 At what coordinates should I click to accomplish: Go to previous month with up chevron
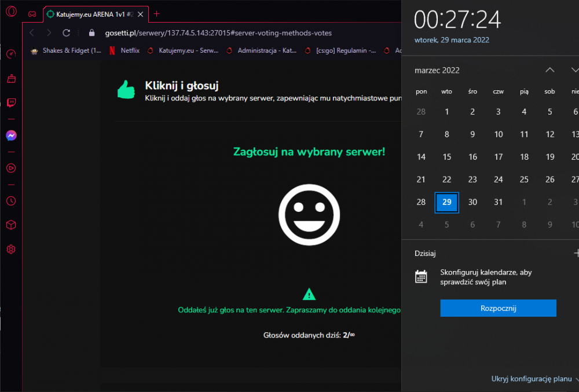tap(550, 69)
